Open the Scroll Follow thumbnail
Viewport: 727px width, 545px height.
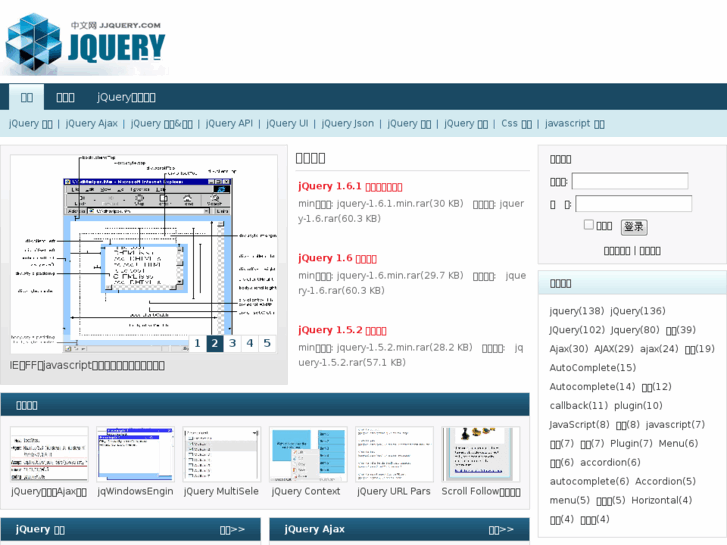(480, 454)
